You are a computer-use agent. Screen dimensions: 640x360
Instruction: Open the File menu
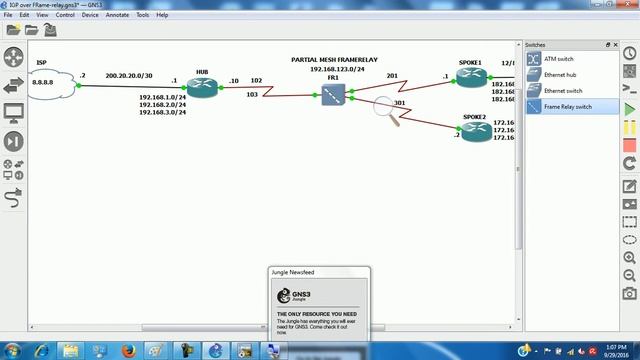(x=8, y=15)
